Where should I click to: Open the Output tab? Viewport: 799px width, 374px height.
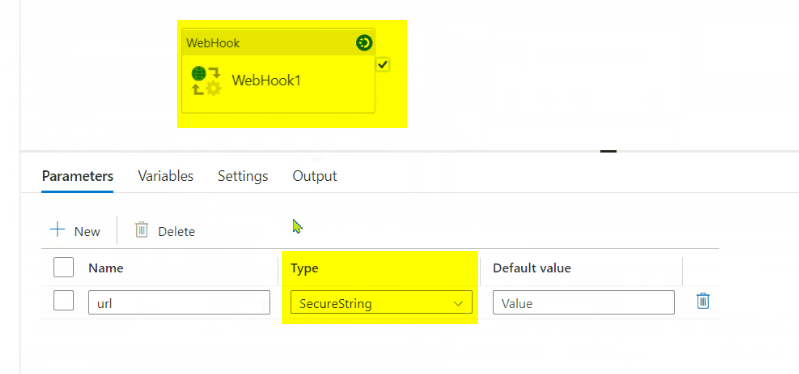[314, 176]
